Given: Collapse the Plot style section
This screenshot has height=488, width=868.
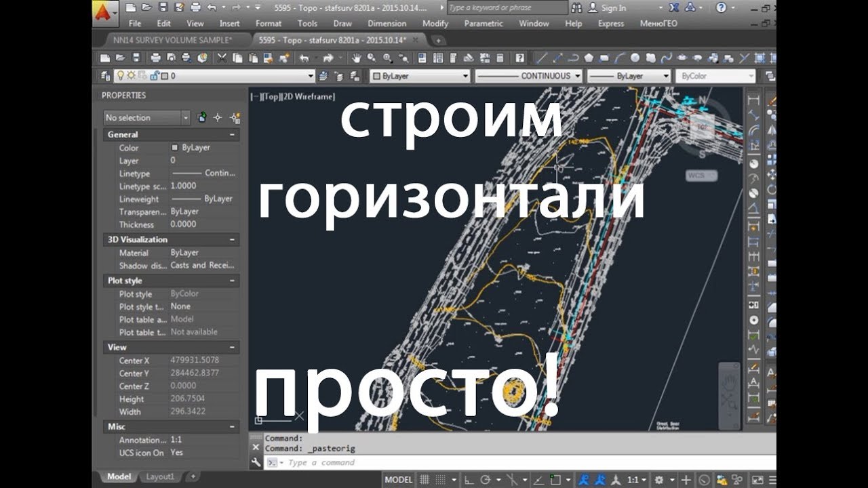Looking at the screenshot, I should pos(233,280).
